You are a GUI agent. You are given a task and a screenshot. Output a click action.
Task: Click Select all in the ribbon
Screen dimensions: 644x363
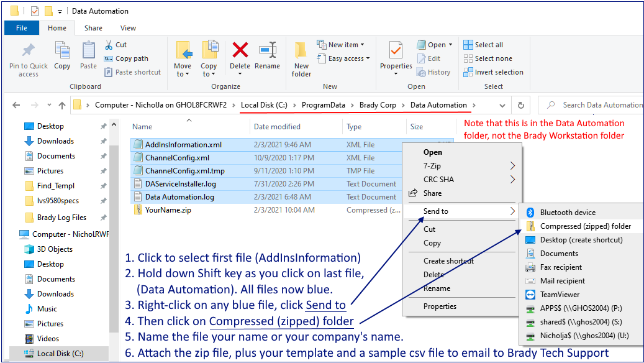[x=483, y=44]
